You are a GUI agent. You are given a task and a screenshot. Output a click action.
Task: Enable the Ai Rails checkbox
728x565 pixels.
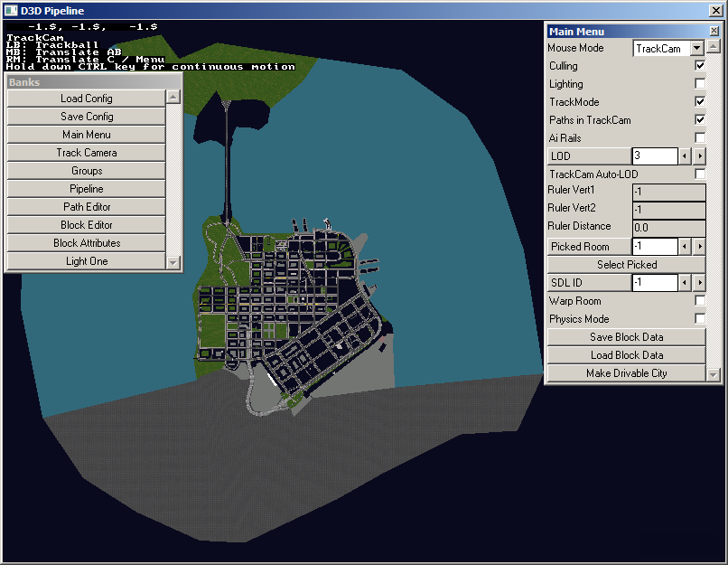(700, 138)
